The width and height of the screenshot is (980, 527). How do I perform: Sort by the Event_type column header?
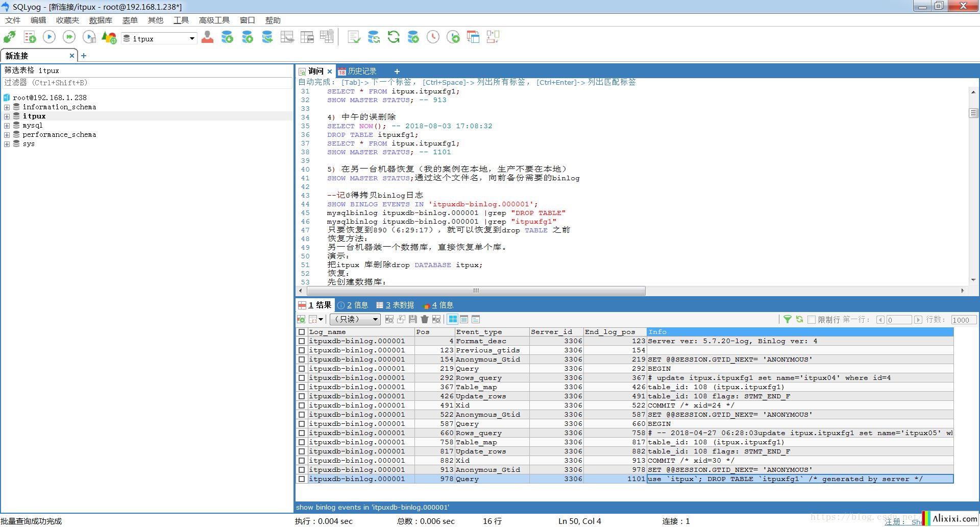(492, 332)
